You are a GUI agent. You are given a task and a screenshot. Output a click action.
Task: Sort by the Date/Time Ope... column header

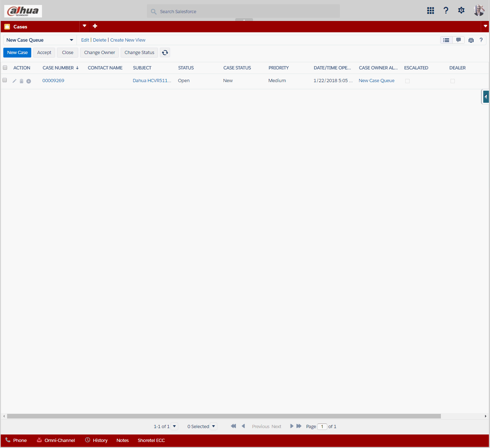(332, 68)
